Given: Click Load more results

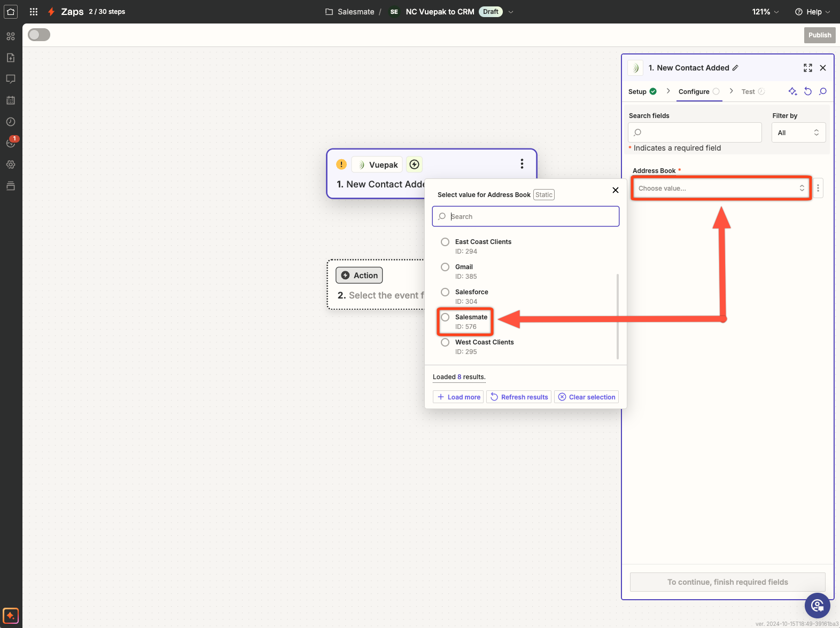Looking at the screenshot, I should (458, 397).
